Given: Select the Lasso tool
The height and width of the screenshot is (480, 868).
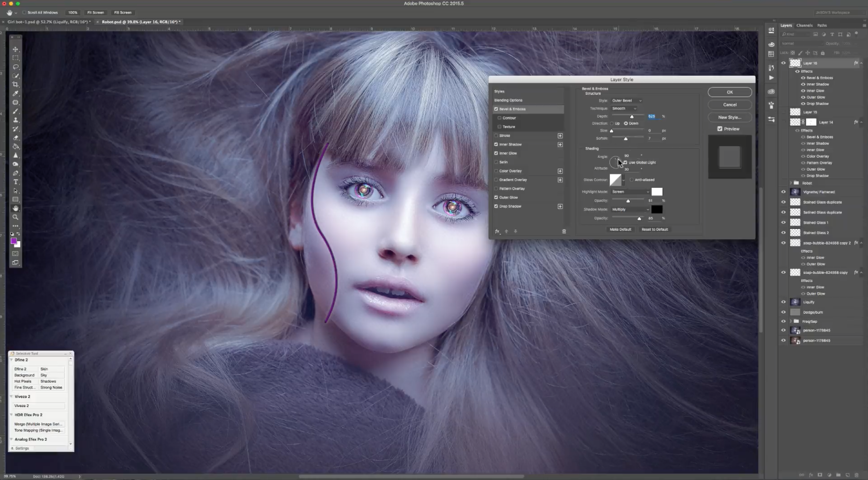Looking at the screenshot, I should pyautogui.click(x=16, y=67).
